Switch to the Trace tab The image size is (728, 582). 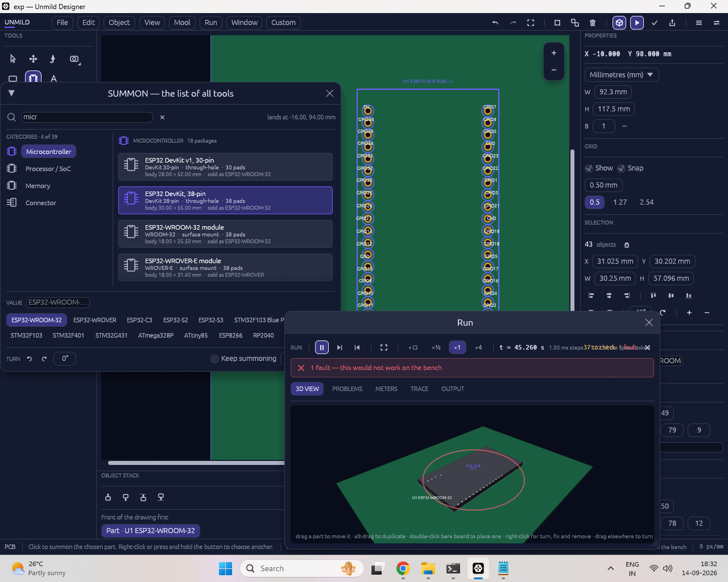point(420,389)
